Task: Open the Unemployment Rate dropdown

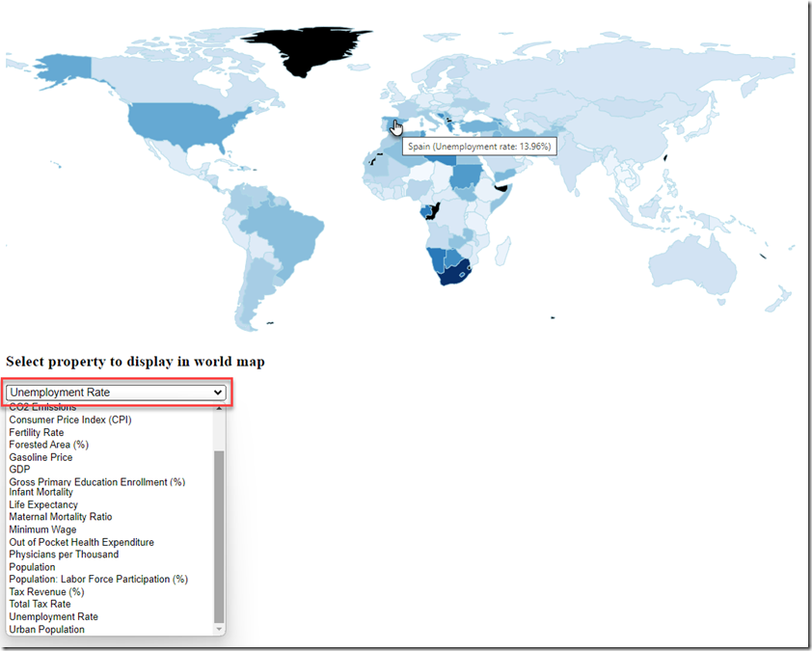Action: click(x=114, y=392)
